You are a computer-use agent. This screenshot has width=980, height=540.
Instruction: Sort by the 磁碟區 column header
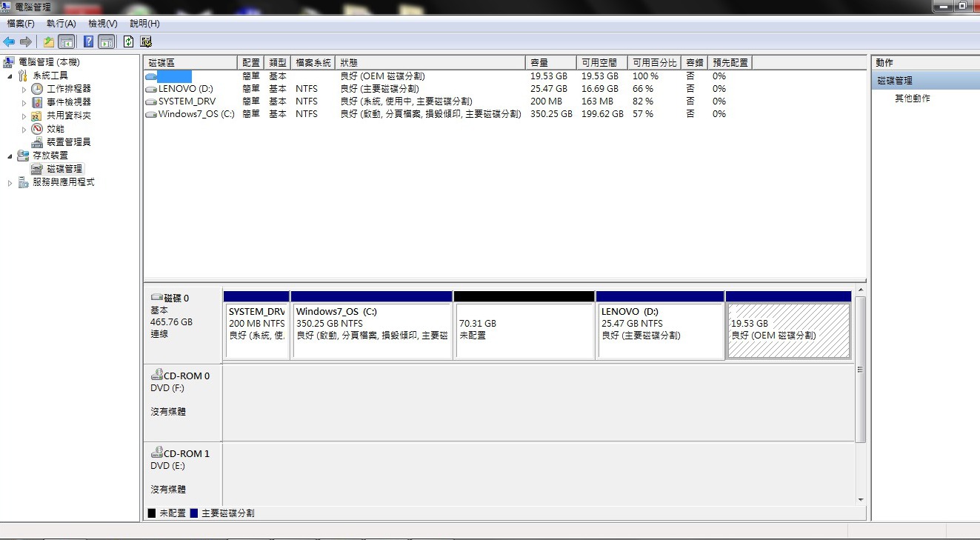coord(190,63)
